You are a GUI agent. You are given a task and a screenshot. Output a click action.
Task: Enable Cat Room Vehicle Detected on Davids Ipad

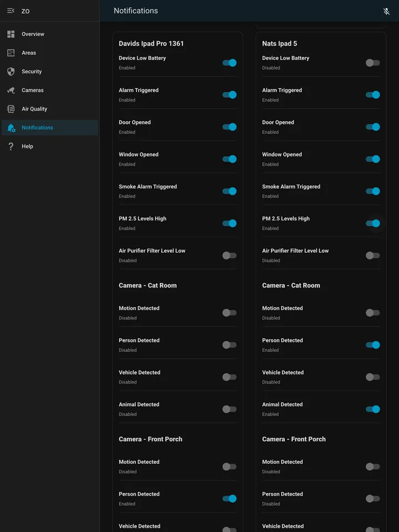point(229,377)
